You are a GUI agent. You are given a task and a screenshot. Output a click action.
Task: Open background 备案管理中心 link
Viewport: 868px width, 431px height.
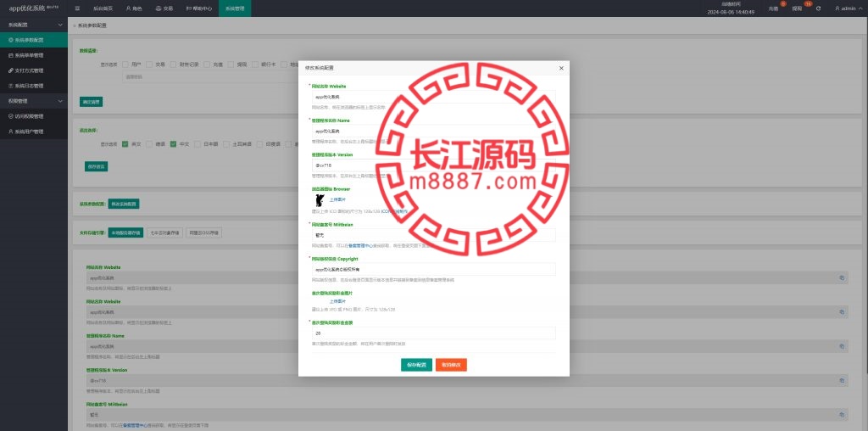point(135,425)
